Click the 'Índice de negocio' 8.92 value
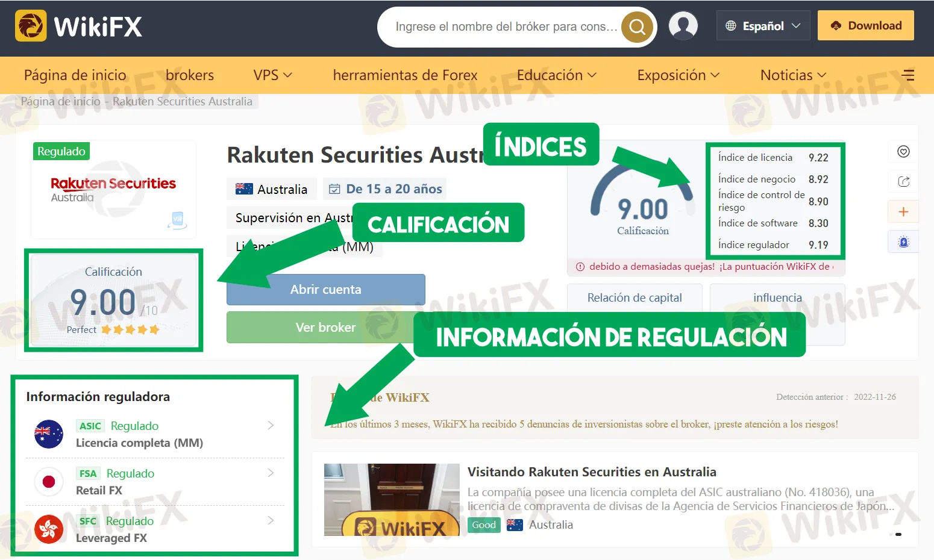The width and height of the screenshot is (934, 560). click(818, 179)
